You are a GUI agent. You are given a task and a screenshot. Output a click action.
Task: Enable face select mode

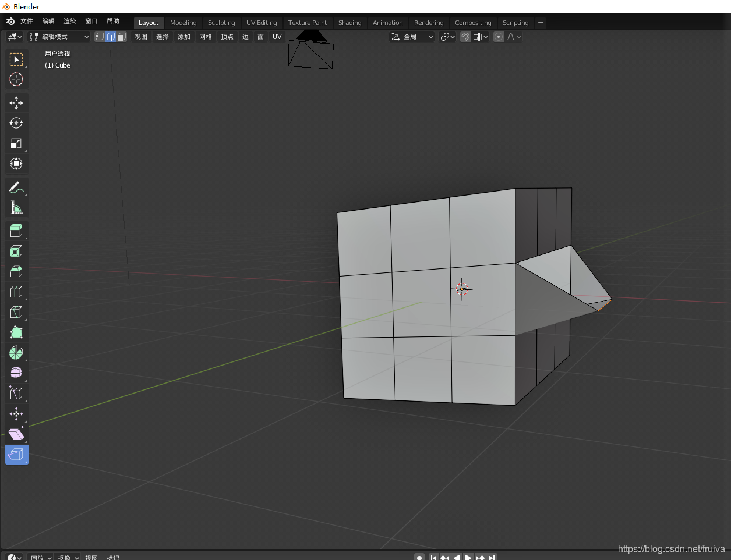[x=121, y=37]
